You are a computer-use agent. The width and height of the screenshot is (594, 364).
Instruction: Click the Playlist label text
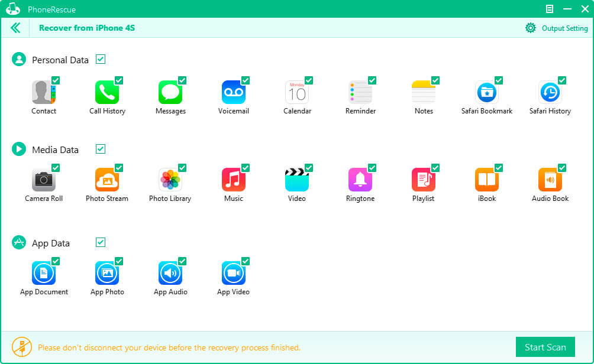[423, 199]
